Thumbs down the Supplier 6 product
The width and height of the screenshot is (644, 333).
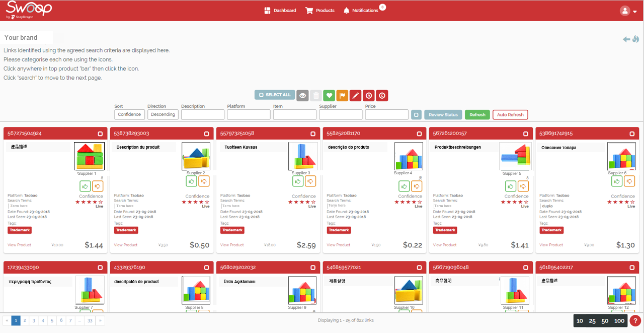click(629, 181)
